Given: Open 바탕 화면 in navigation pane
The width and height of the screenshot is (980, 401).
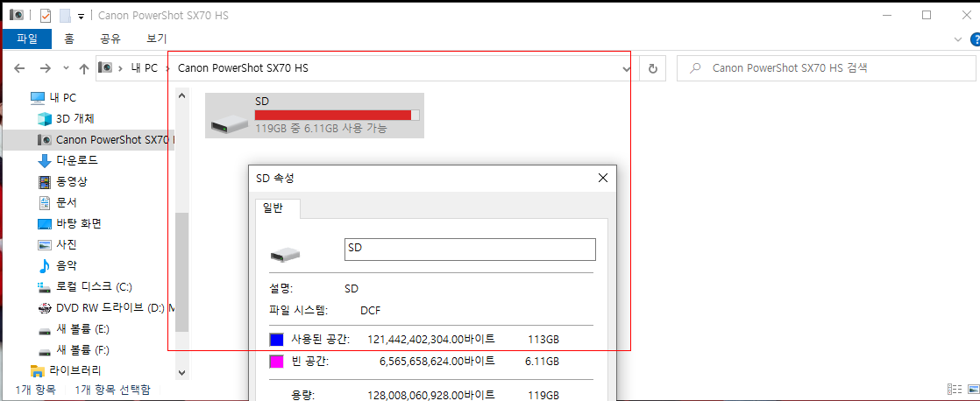Looking at the screenshot, I should [x=79, y=223].
